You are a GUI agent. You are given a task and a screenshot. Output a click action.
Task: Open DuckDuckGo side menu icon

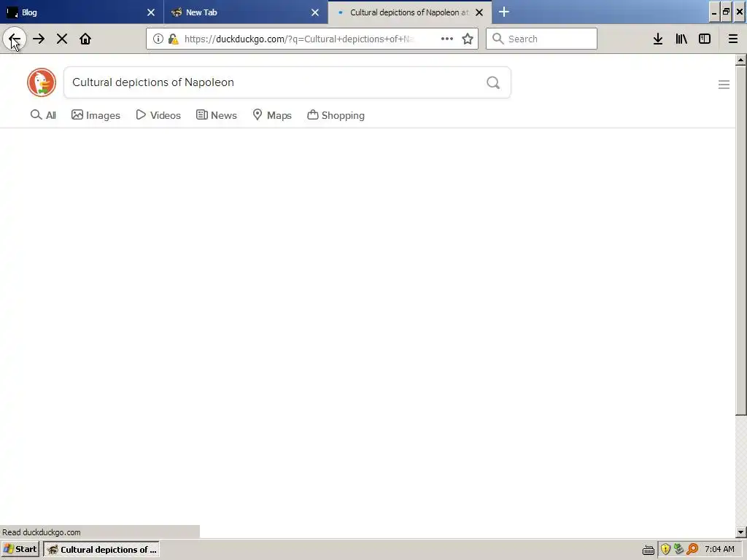[724, 85]
